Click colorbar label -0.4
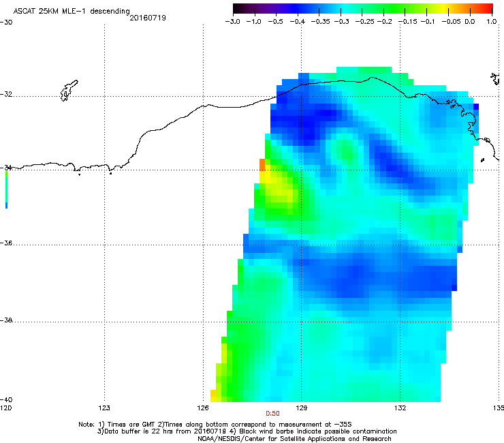 298,22
